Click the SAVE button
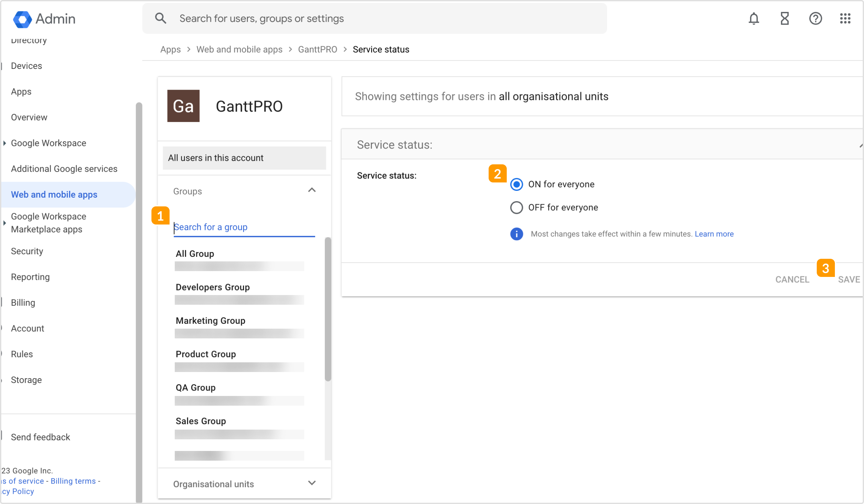Viewport: 864px width, 504px height. 849,279
